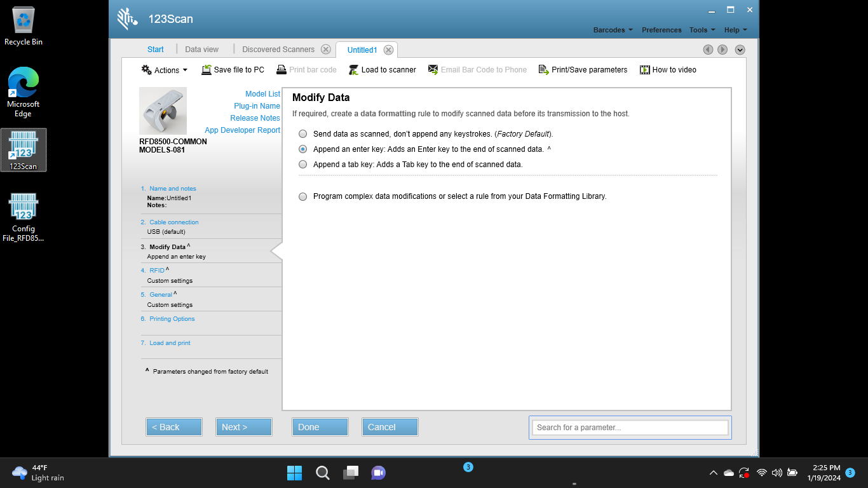Image resolution: width=868 pixels, height=488 pixels.
Task: Open the Chat app on taskbar
Action: (x=379, y=473)
